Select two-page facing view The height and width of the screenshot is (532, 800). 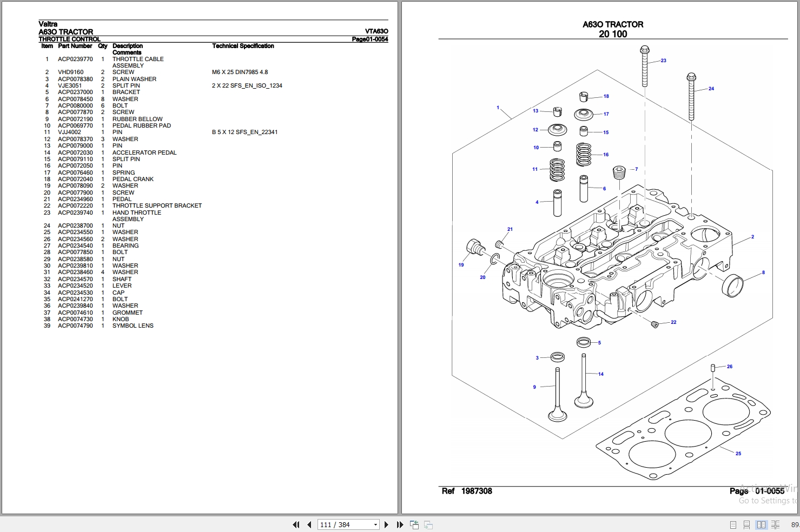[761, 524]
